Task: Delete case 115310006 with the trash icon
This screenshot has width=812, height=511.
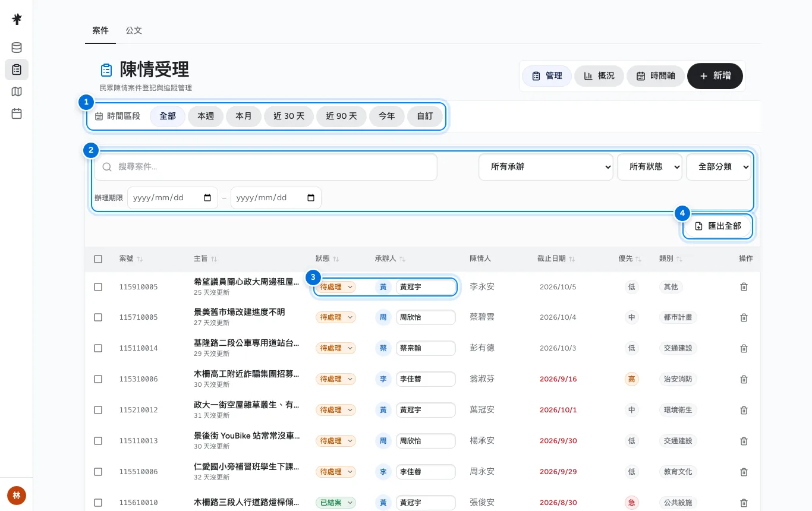Action: click(744, 379)
